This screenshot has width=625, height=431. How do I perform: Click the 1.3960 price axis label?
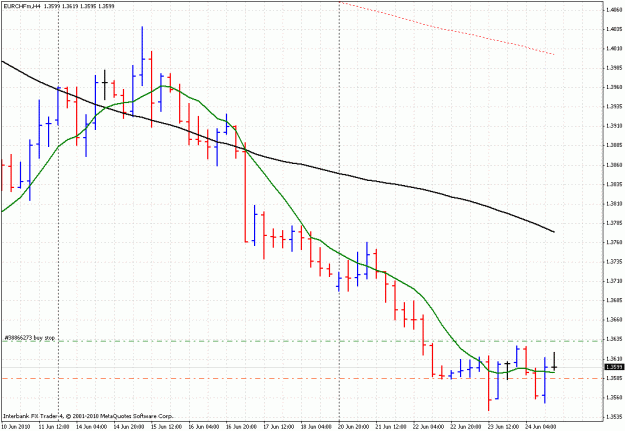pos(614,87)
